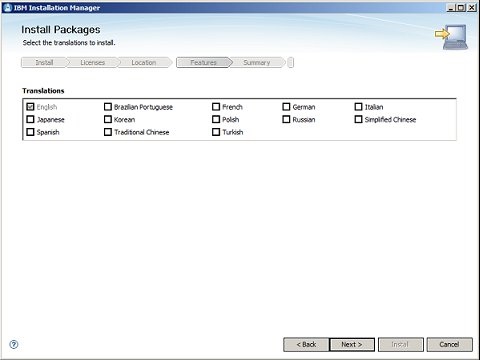Enable the Russian translation
Viewport: 480px width, 360px height.
[x=286, y=119]
